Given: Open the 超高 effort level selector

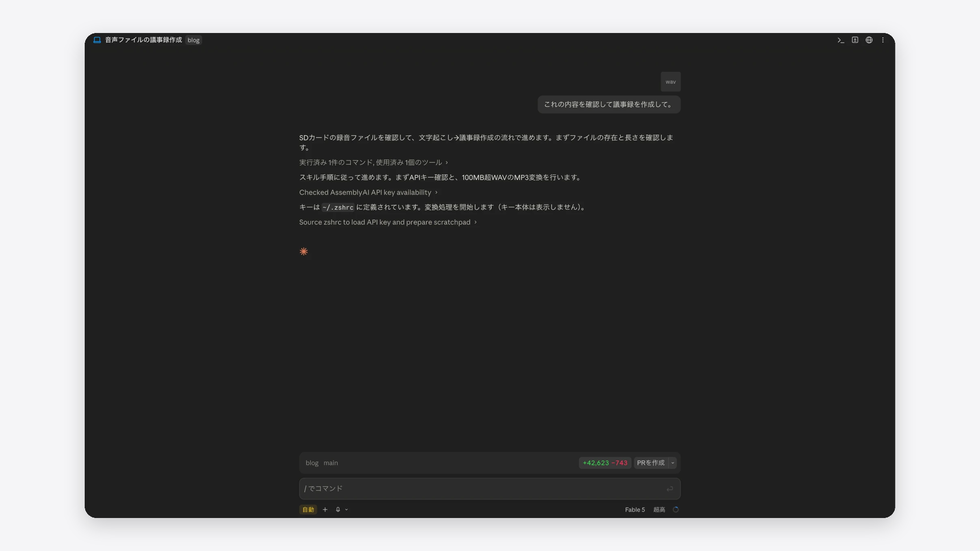Looking at the screenshot, I should tap(659, 510).
